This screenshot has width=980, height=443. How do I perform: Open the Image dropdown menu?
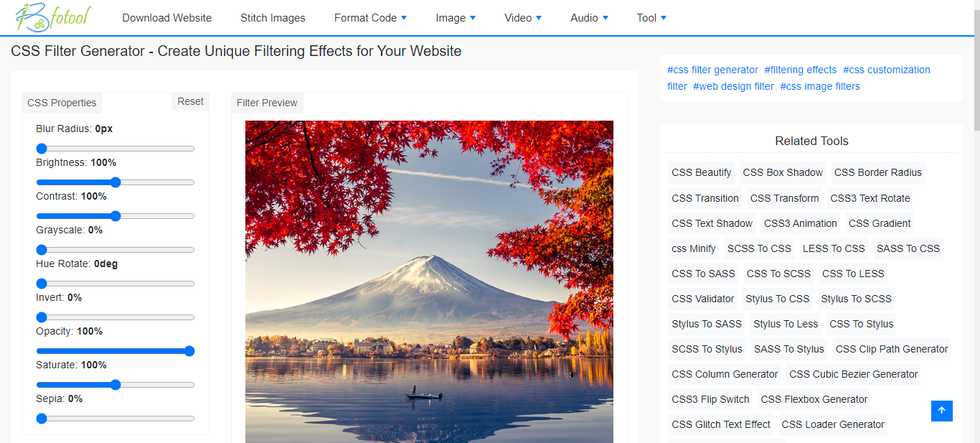pyautogui.click(x=455, y=17)
